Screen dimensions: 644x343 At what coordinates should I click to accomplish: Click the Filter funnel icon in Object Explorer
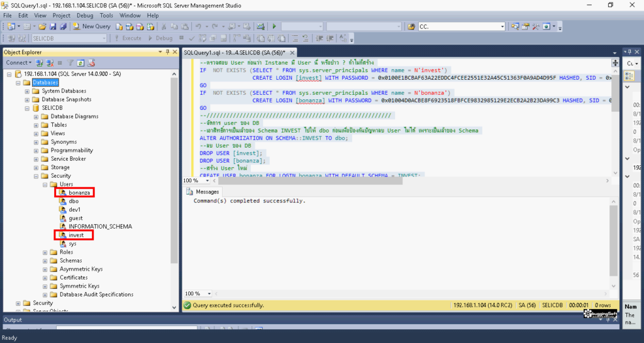coord(70,63)
